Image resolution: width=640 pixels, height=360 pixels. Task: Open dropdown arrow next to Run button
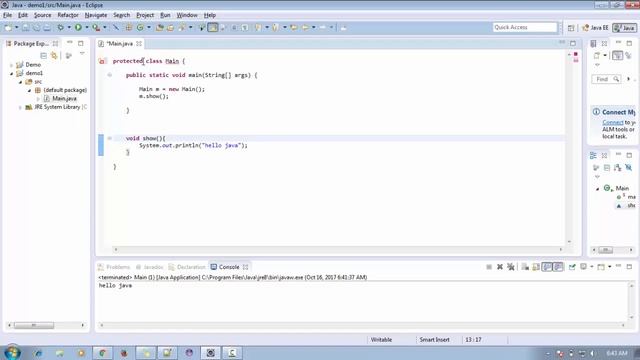coord(87,27)
